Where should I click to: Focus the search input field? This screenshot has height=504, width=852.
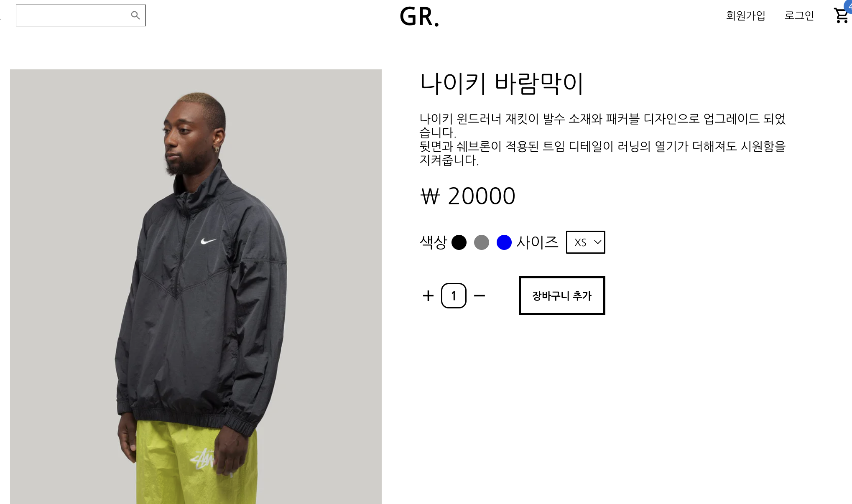tap(73, 15)
